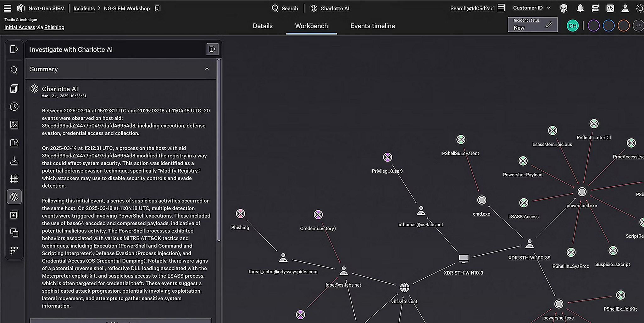Open the Incidents breadcrumb link

point(84,8)
